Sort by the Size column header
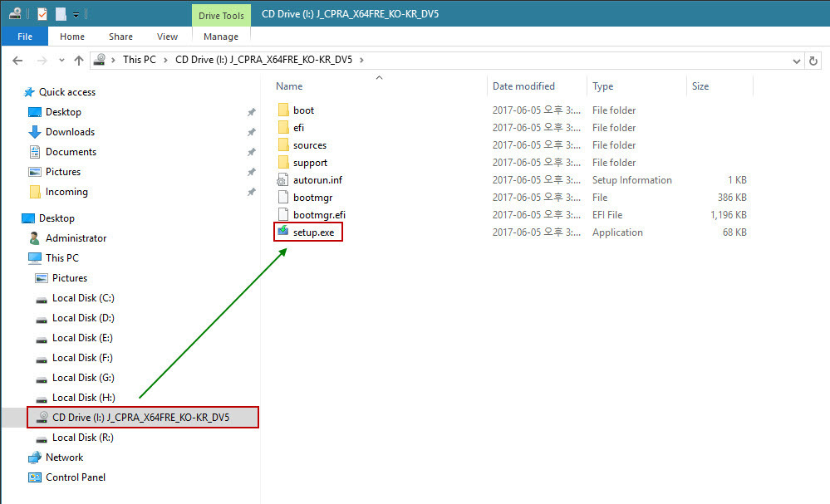This screenshot has width=830, height=504. [x=700, y=86]
